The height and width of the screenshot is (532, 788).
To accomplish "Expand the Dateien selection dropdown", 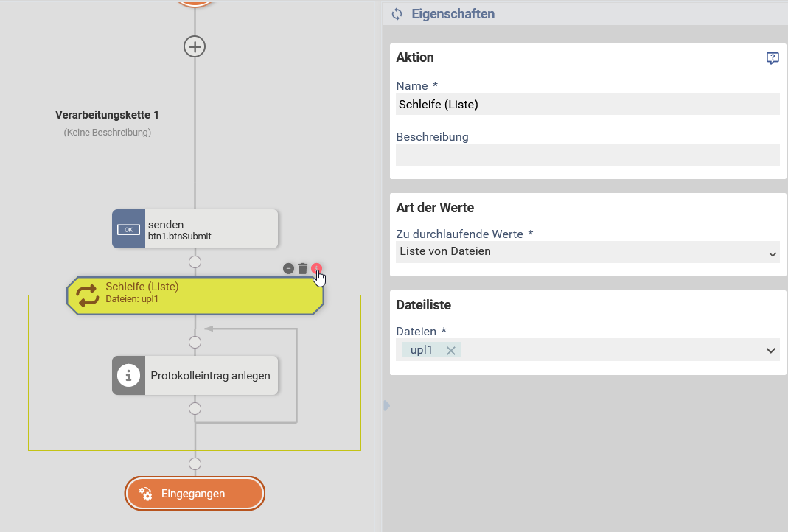I will pyautogui.click(x=772, y=349).
